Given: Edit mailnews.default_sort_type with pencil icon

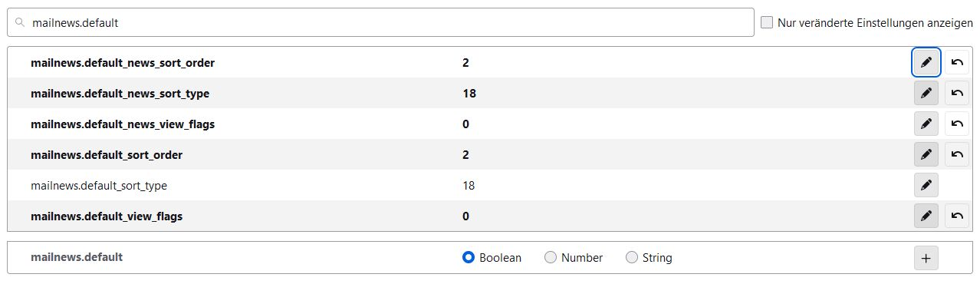Looking at the screenshot, I should pos(926,185).
